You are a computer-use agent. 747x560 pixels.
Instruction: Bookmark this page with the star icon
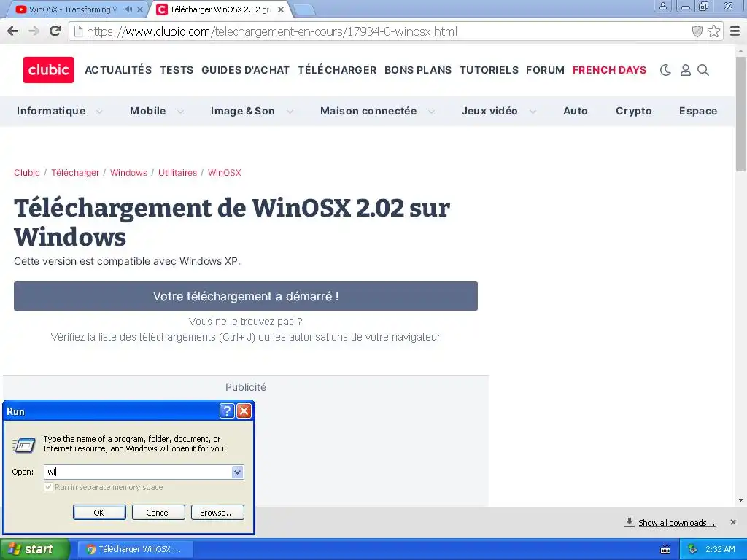click(x=713, y=31)
